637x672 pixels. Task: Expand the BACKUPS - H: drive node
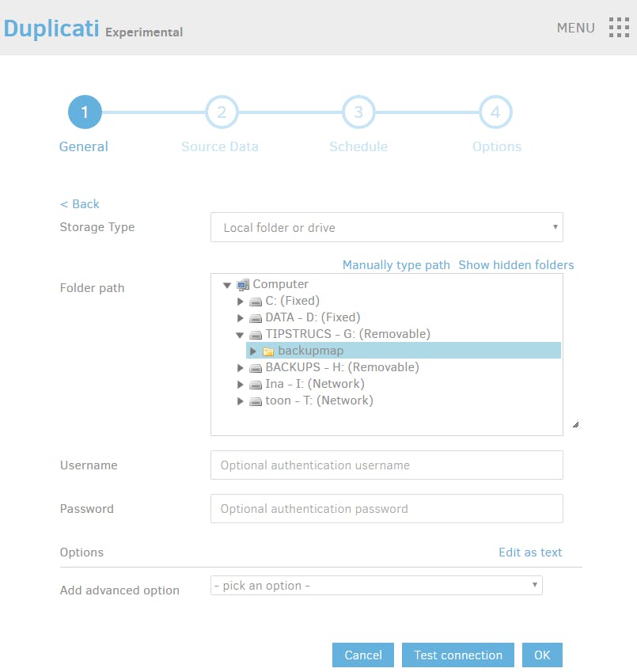[x=241, y=368]
